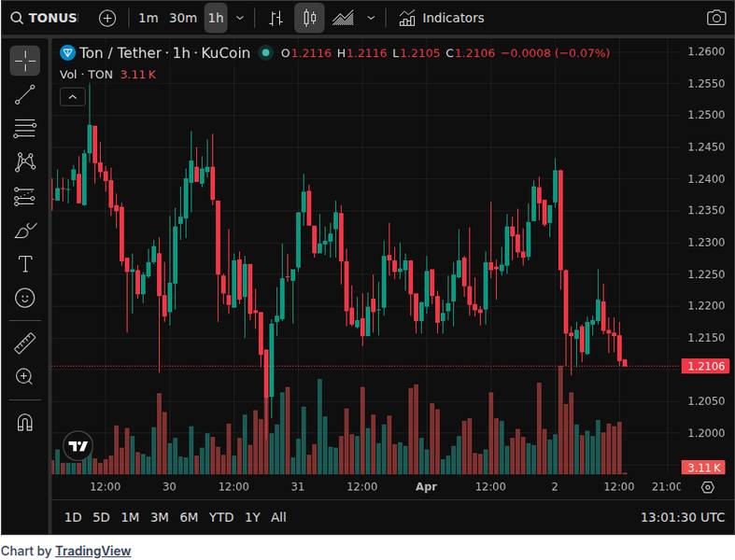Image resolution: width=735 pixels, height=560 pixels.
Task: Set chart range to YTD
Action: click(x=221, y=517)
